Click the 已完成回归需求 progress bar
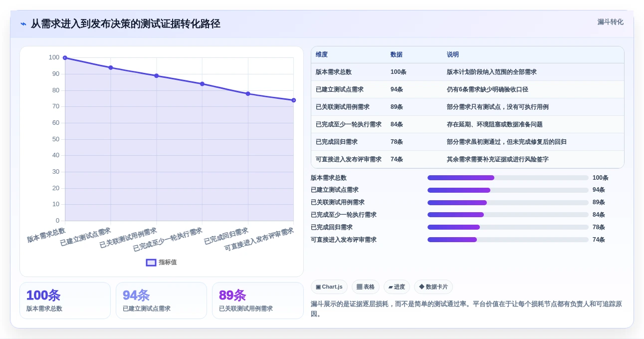The width and height of the screenshot is (644, 339). click(x=508, y=227)
